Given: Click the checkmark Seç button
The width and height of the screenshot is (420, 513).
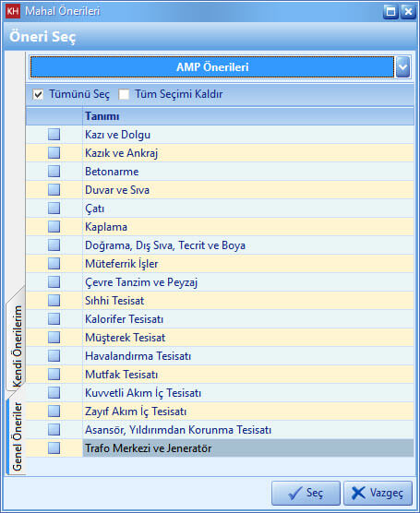Looking at the screenshot, I should 306,493.
